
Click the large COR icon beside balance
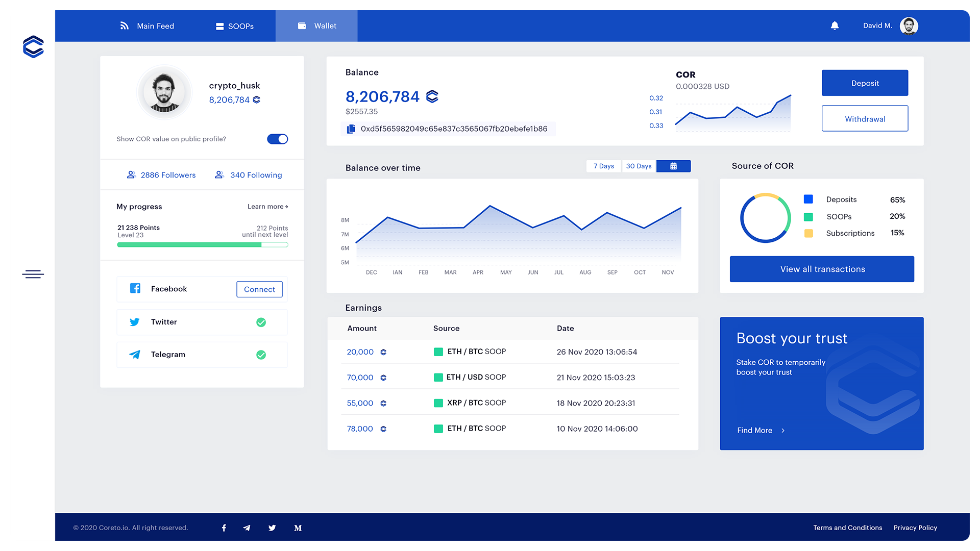tap(432, 96)
